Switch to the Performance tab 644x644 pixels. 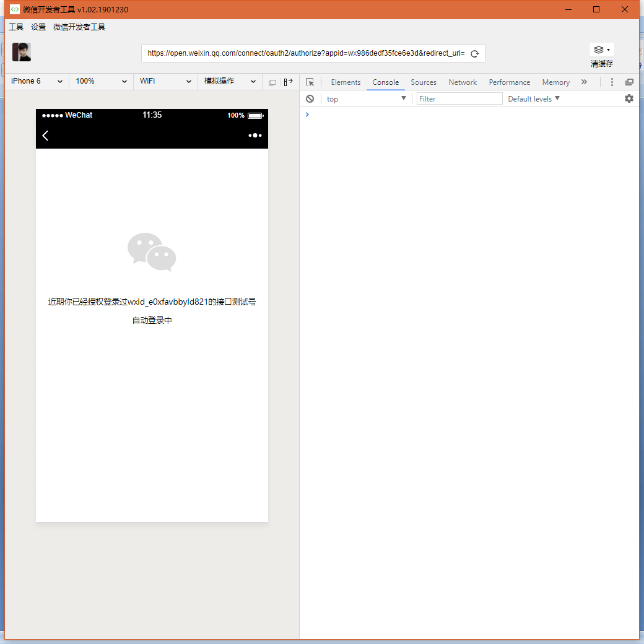pyautogui.click(x=509, y=82)
